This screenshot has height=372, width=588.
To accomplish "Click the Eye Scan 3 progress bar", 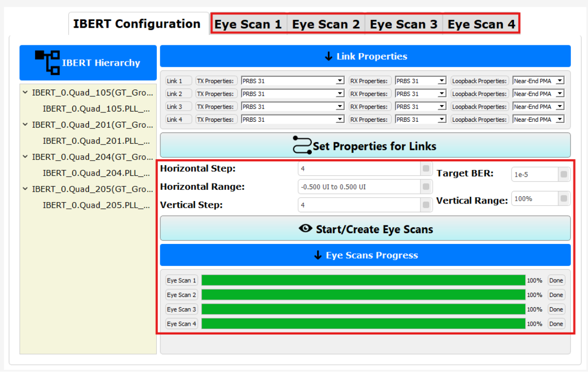I will (363, 309).
